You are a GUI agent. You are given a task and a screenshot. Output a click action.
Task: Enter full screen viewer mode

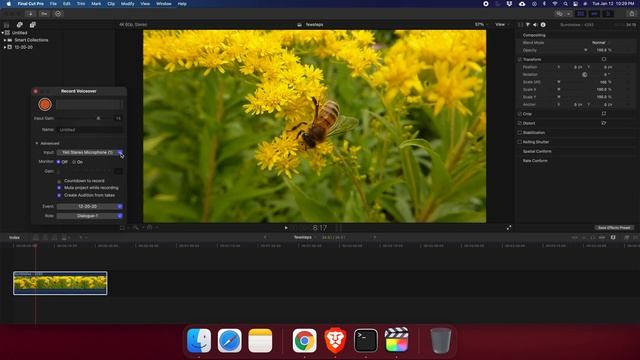tap(509, 228)
